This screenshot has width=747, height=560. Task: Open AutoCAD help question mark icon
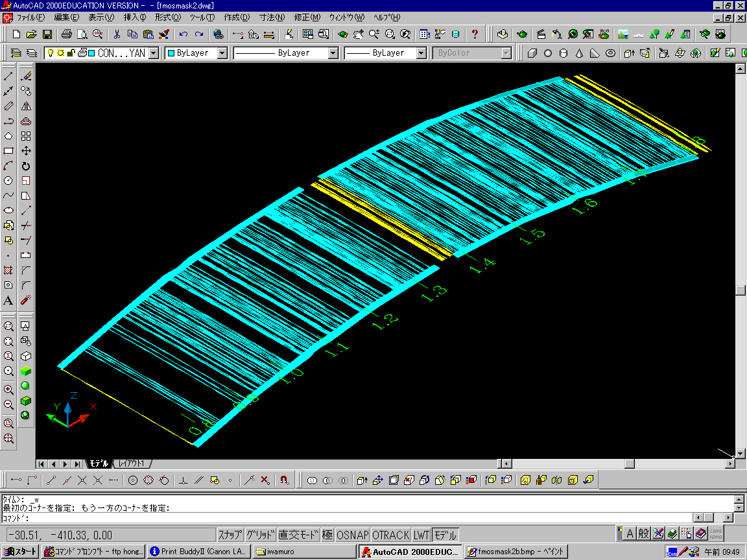click(475, 34)
